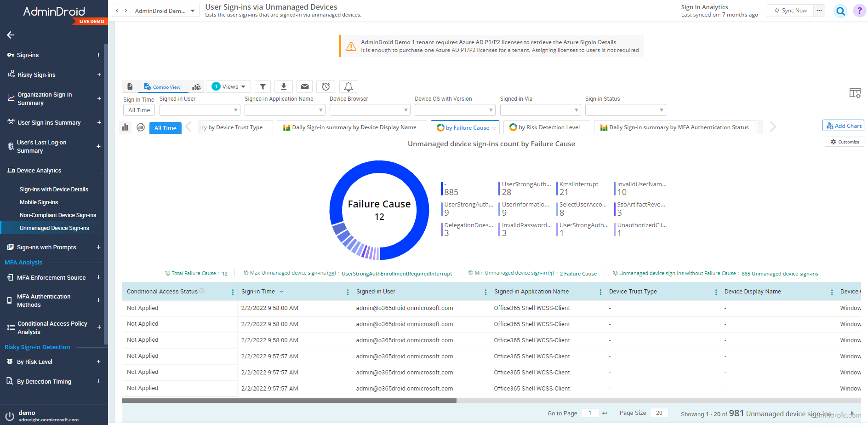This screenshot has width=868, height=425.
Task: Click the Add Chart icon
Action: [x=843, y=125]
